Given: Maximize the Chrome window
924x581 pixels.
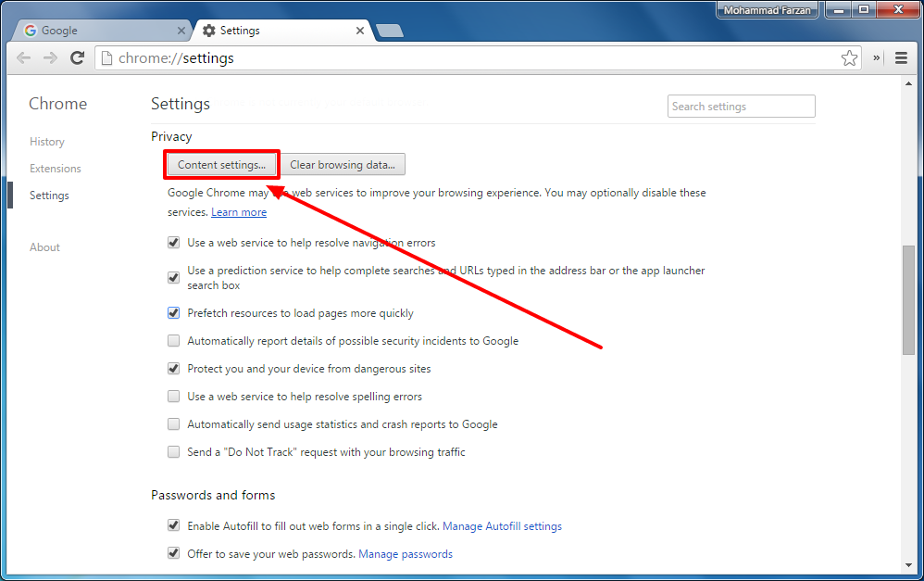Looking at the screenshot, I should click(x=864, y=9).
